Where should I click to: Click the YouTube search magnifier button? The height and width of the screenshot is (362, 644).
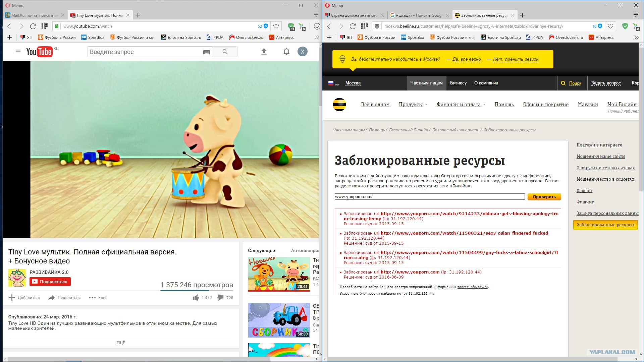(225, 52)
